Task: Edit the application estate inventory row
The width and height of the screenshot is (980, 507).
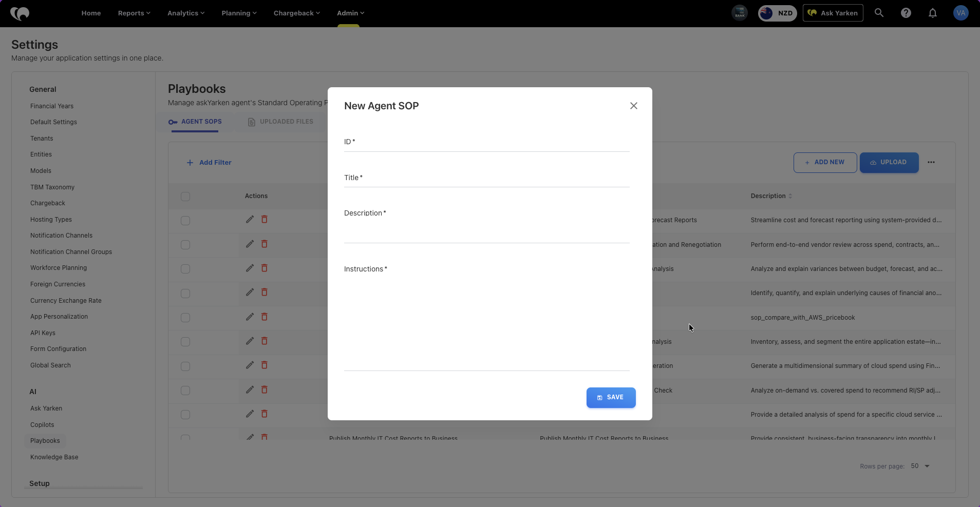Action: (250, 341)
